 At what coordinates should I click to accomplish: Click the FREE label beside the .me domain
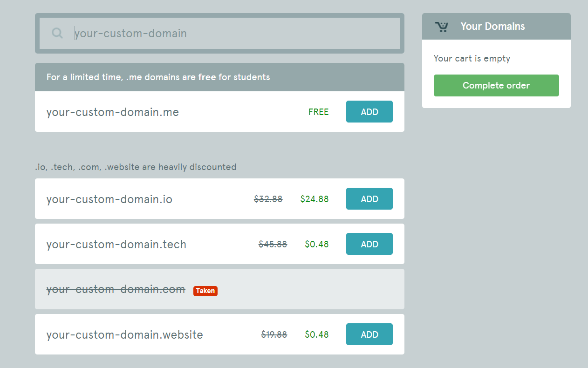tap(318, 112)
